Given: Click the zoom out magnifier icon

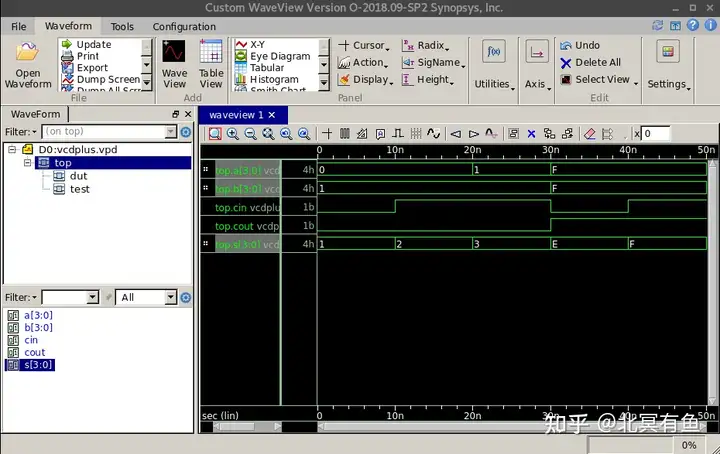Looking at the screenshot, I should pyautogui.click(x=250, y=134).
